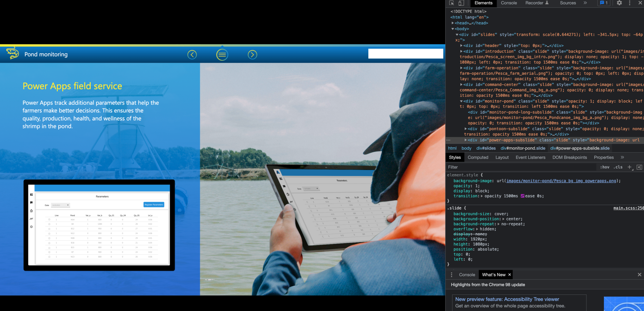Toggle the device toolbar icon
This screenshot has width=644, height=311.
(x=461, y=3)
